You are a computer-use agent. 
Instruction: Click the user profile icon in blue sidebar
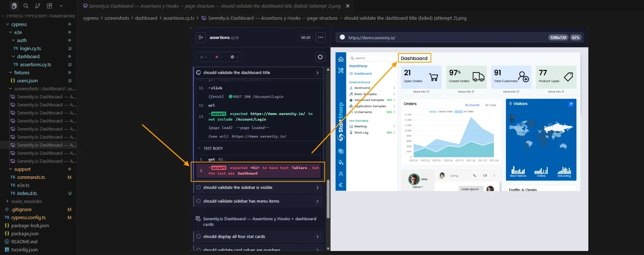tap(341, 174)
